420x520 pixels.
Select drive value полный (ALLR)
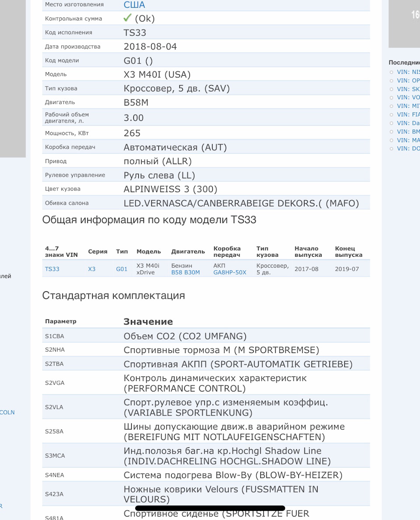pyautogui.click(x=157, y=161)
